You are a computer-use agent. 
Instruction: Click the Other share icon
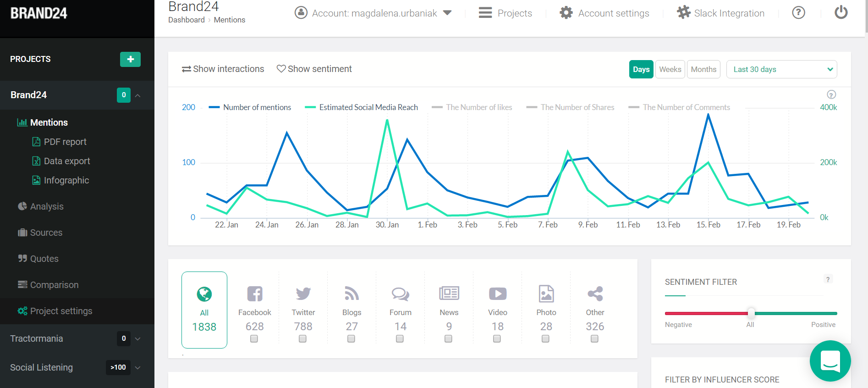pyautogui.click(x=595, y=294)
